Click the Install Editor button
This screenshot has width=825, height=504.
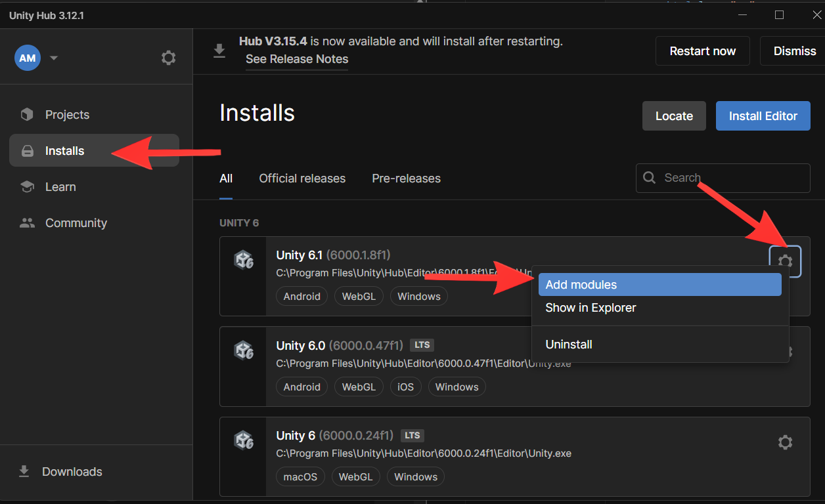coord(763,115)
